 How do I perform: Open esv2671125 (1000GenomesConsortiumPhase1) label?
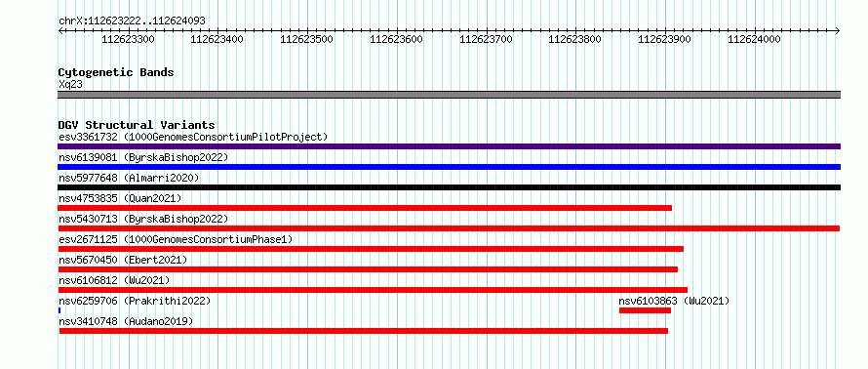[176, 239]
